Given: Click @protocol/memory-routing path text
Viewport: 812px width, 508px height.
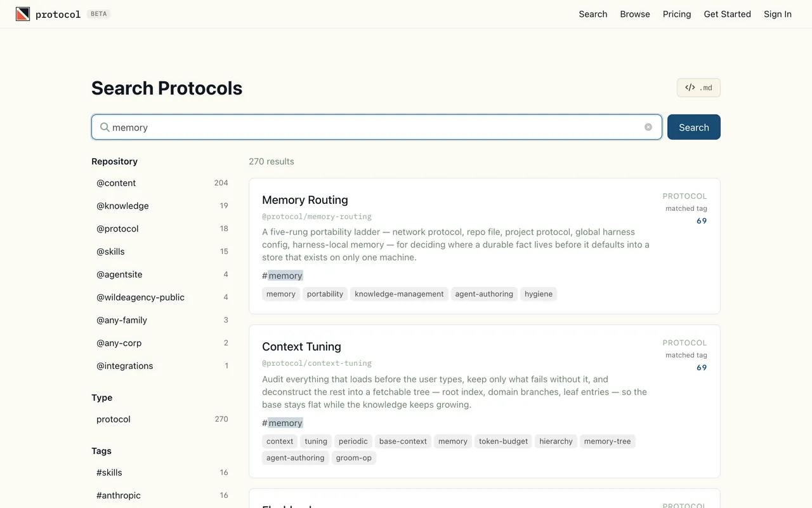Looking at the screenshot, I should point(317,217).
